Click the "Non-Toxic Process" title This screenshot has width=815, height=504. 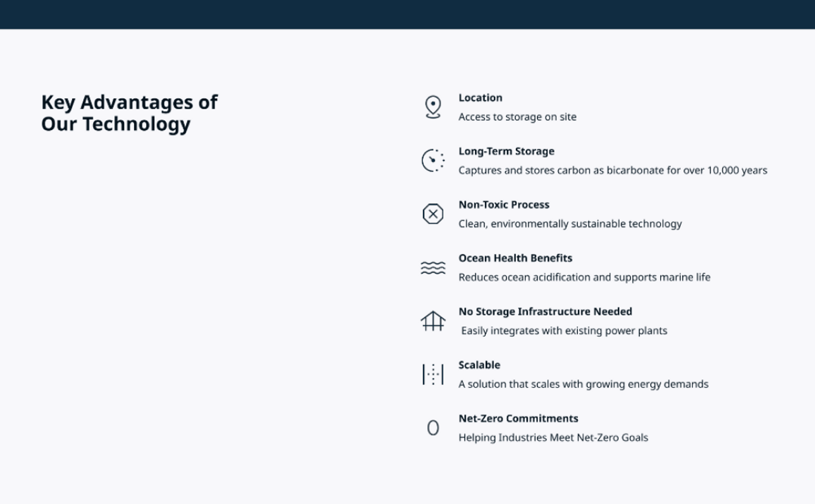point(503,204)
